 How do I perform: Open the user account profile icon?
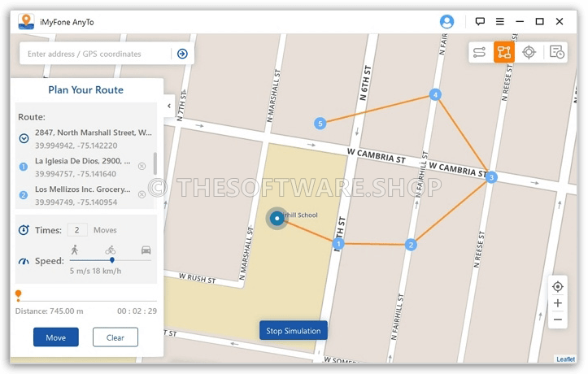[446, 22]
